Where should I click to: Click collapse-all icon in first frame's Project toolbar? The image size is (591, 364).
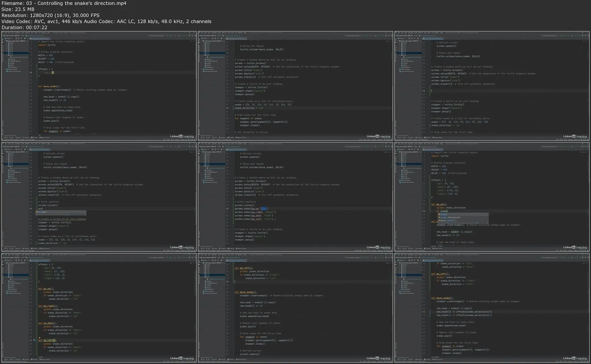[x=19, y=38]
